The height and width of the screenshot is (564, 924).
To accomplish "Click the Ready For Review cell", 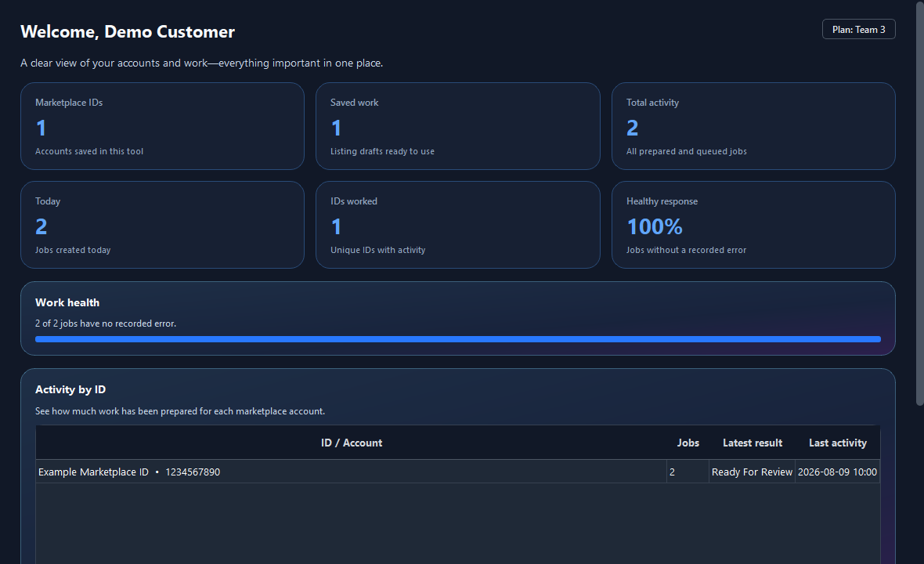I will tap(752, 472).
